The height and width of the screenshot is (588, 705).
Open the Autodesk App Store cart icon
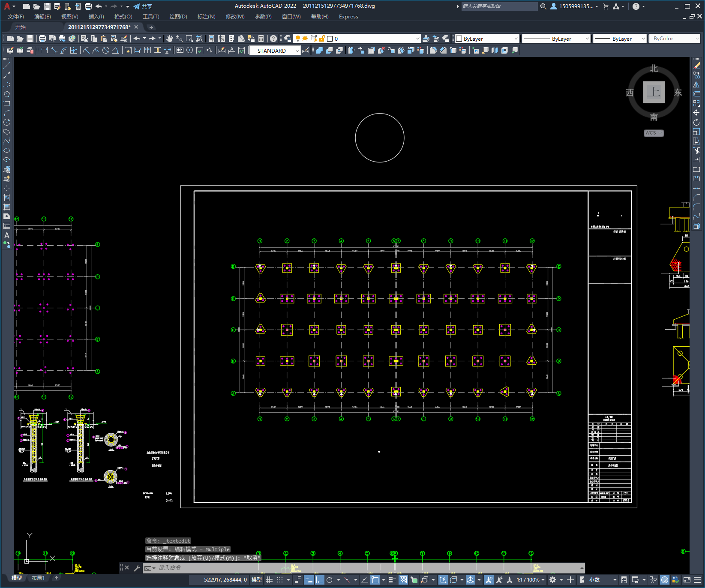coord(606,6)
